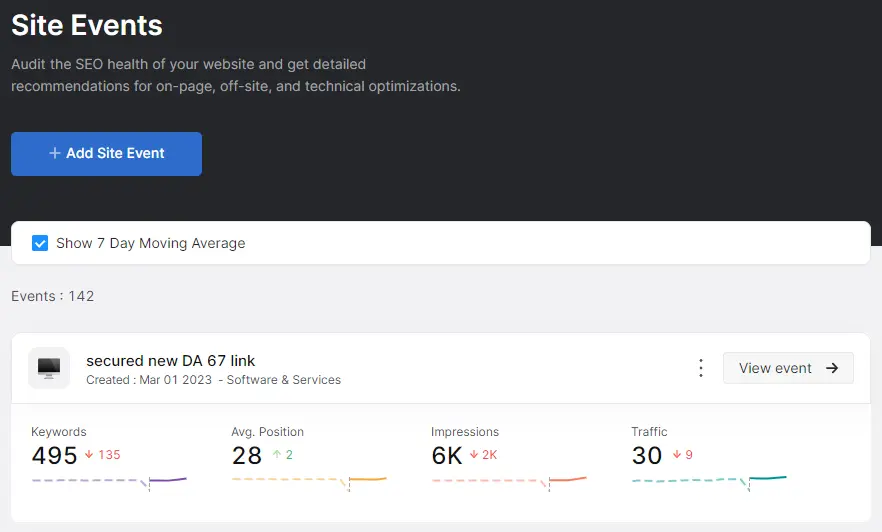
Task: Click the Impressions value 6K
Action: point(447,456)
